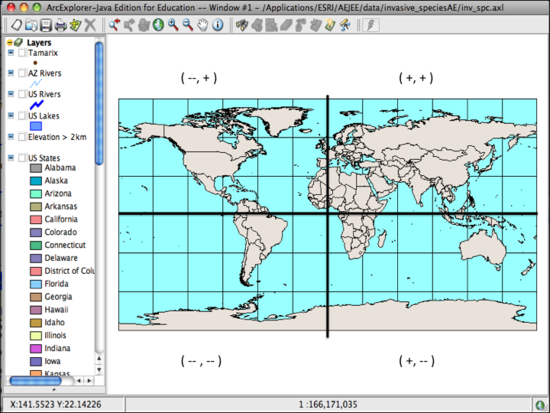This screenshot has height=413, width=550.
Task: Click the New project icon in toolbar
Action: point(16,25)
